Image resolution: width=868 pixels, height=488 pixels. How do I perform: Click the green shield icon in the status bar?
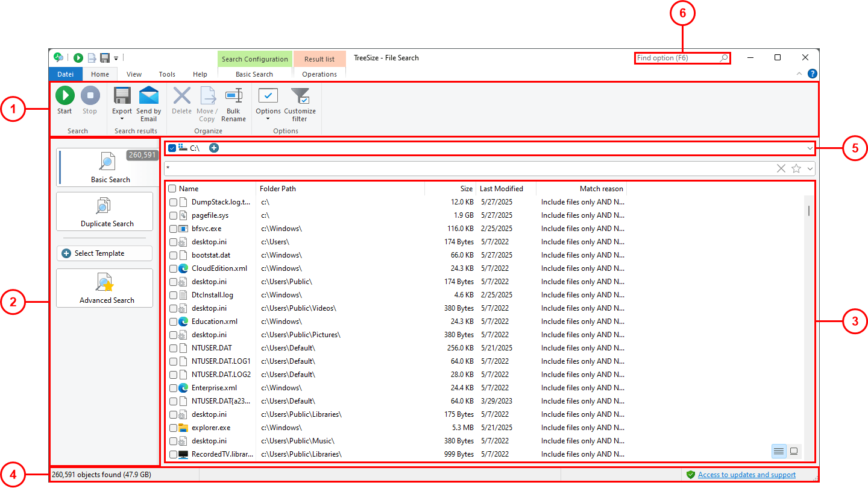coord(691,475)
